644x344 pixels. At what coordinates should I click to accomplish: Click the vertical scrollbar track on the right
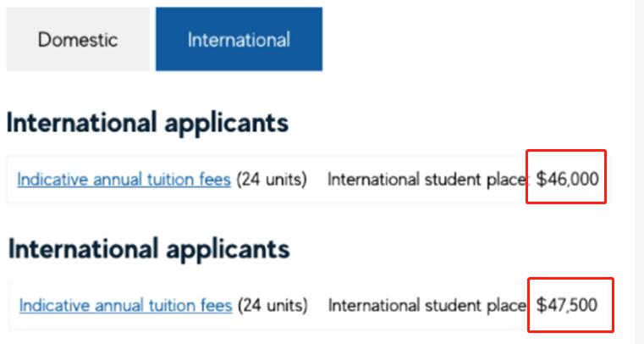(640, 169)
